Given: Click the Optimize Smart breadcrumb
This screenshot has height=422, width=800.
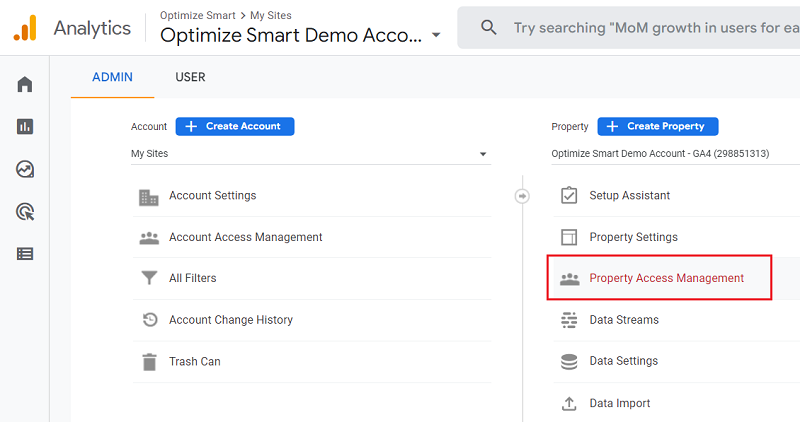Looking at the screenshot, I should [x=197, y=15].
